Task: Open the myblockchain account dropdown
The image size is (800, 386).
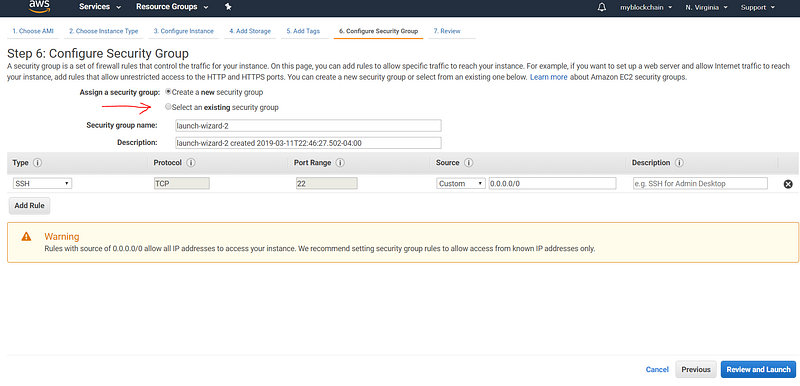Action: click(x=645, y=7)
